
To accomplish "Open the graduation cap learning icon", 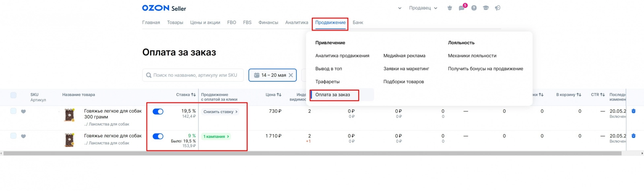I will [486, 8].
